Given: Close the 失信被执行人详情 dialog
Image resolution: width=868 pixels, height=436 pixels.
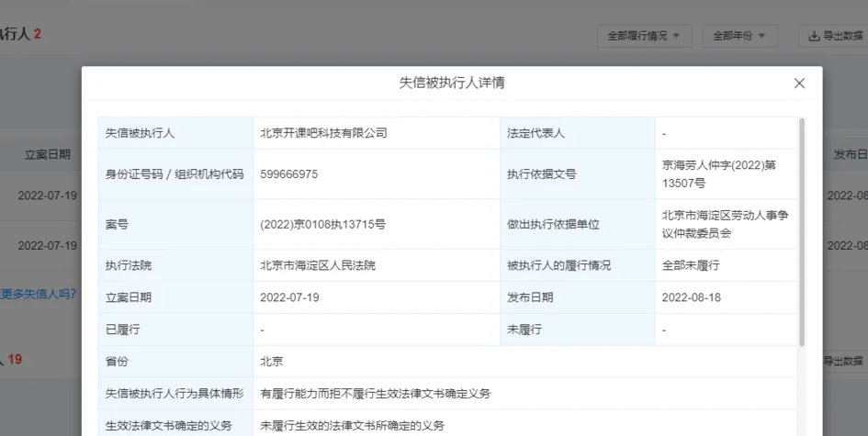Looking at the screenshot, I should (x=799, y=84).
